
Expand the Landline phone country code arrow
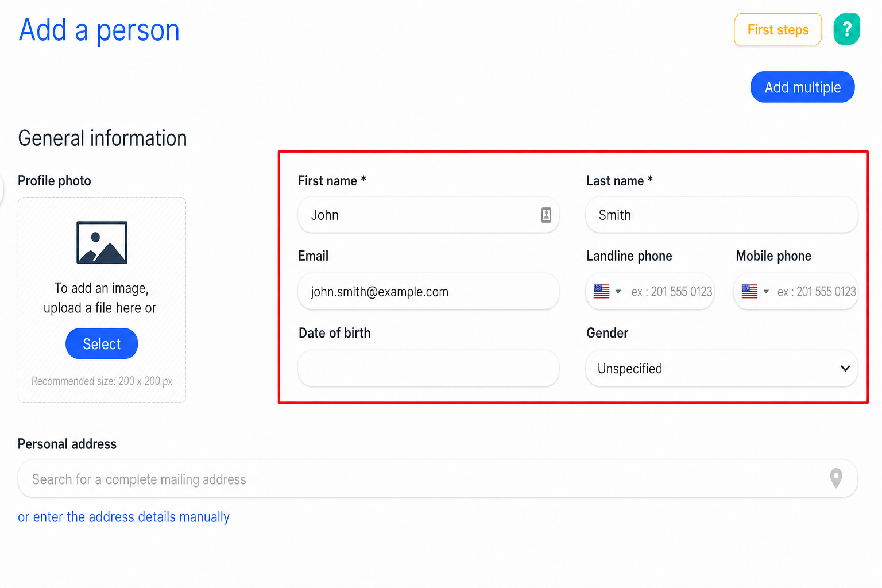[618, 292]
